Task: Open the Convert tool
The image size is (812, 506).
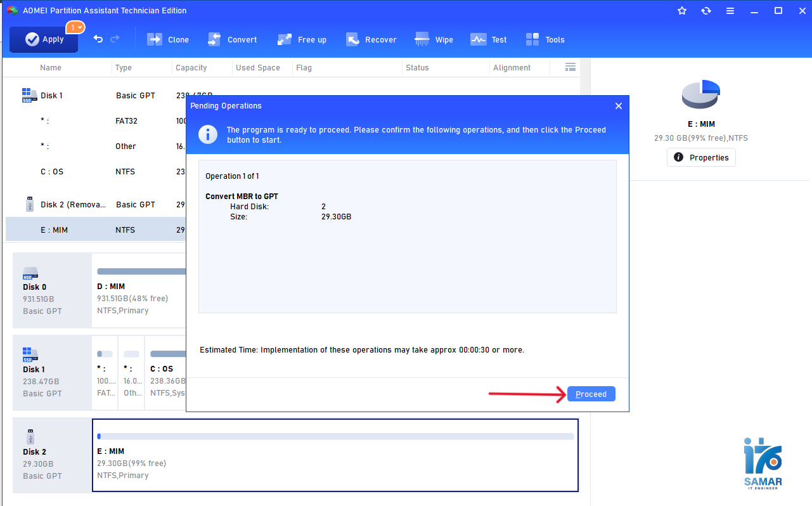Action: click(x=232, y=39)
